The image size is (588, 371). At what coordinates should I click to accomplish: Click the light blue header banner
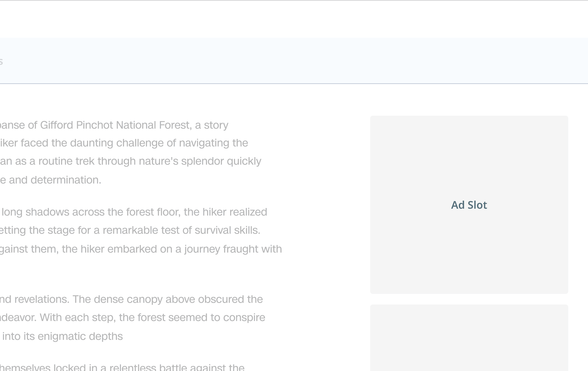[293, 61]
